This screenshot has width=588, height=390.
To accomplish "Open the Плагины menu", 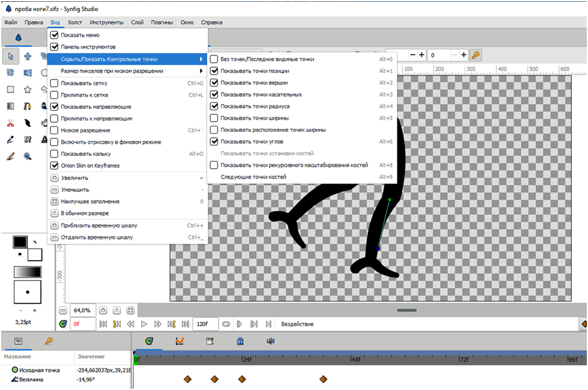I will click(162, 22).
